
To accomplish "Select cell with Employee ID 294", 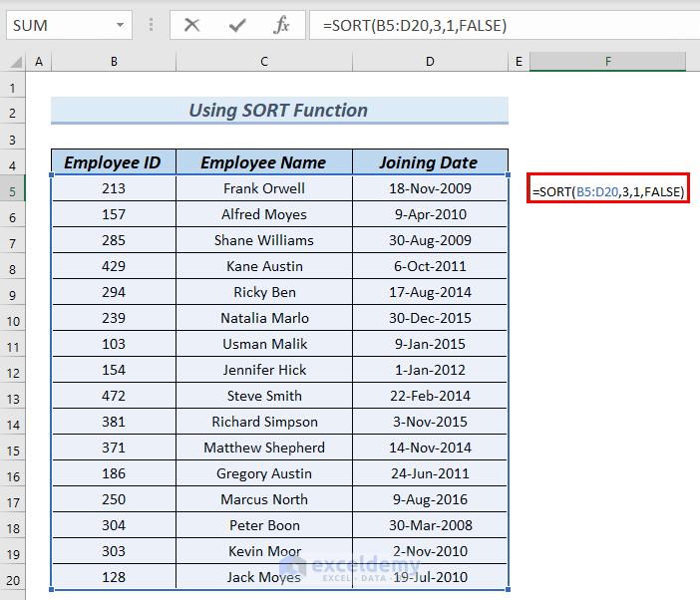I will (114, 292).
